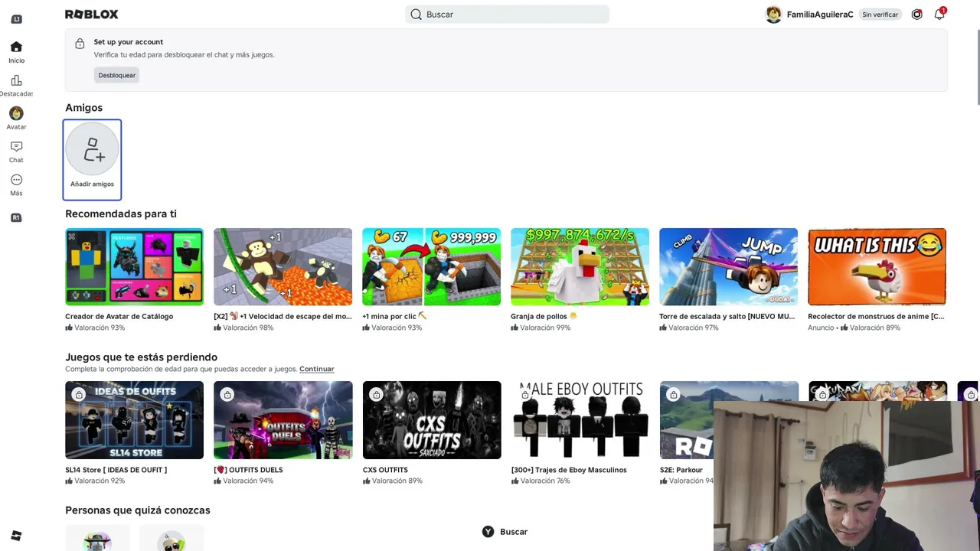Open the Robux icon in the header
This screenshot has height=551, width=980.
916,15
